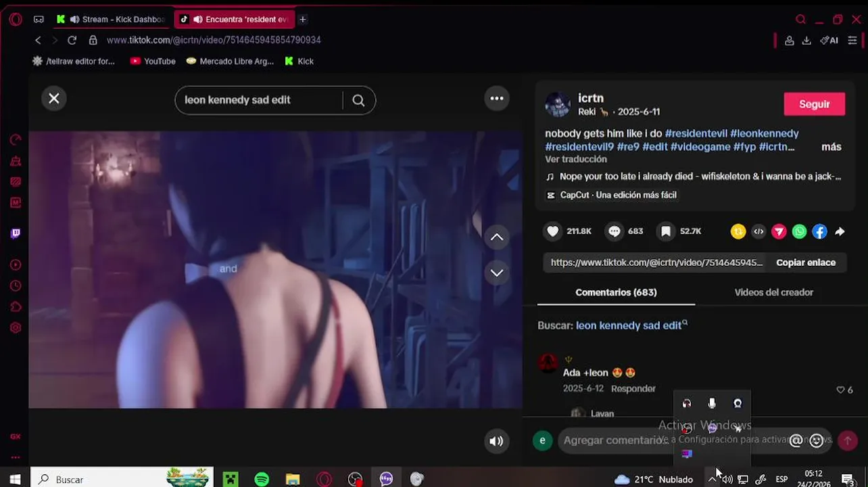
Task: Click the browser search magnifier top right
Action: click(x=800, y=20)
